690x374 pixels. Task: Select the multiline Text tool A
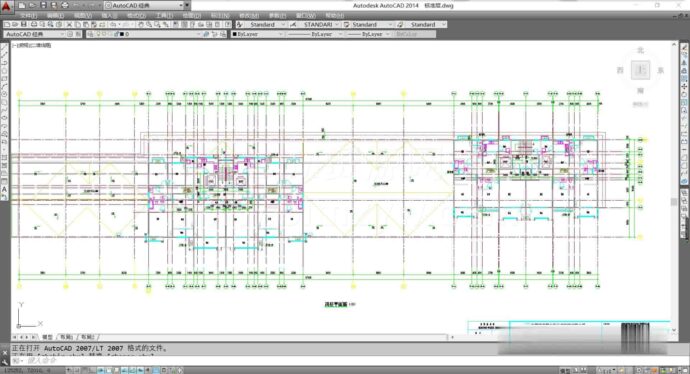[x=5, y=190]
